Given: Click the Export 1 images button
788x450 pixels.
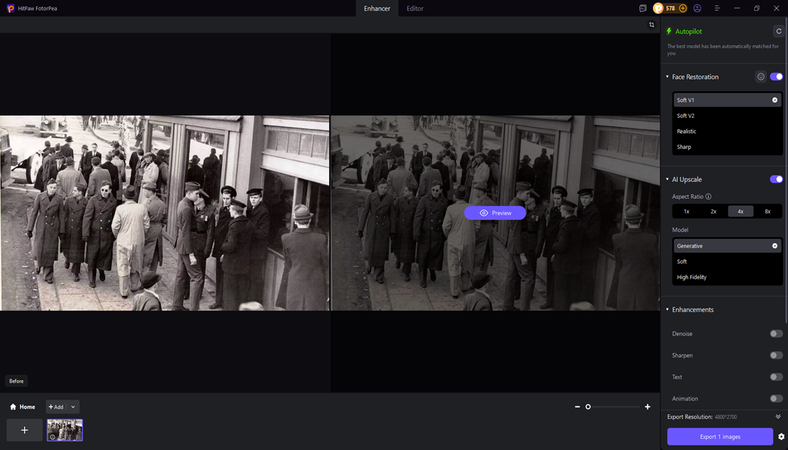Looking at the screenshot, I should pyautogui.click(x=720, y=436).
